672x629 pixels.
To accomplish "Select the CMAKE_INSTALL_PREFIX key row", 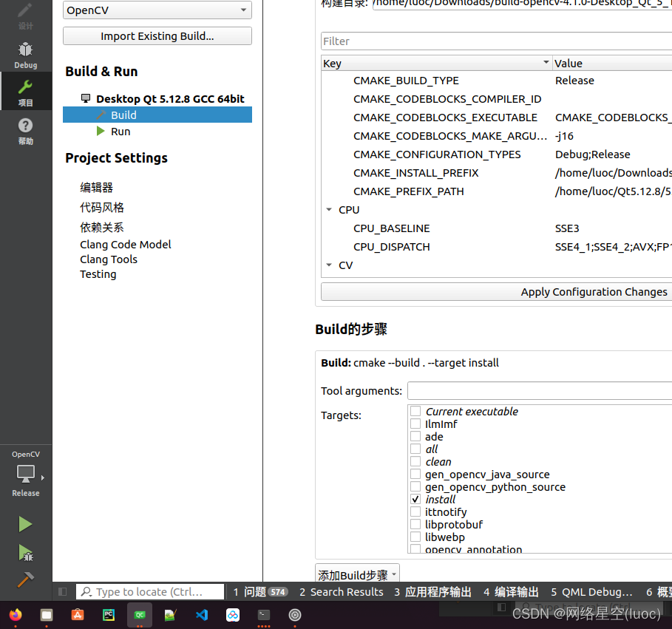I will (415, 173).
